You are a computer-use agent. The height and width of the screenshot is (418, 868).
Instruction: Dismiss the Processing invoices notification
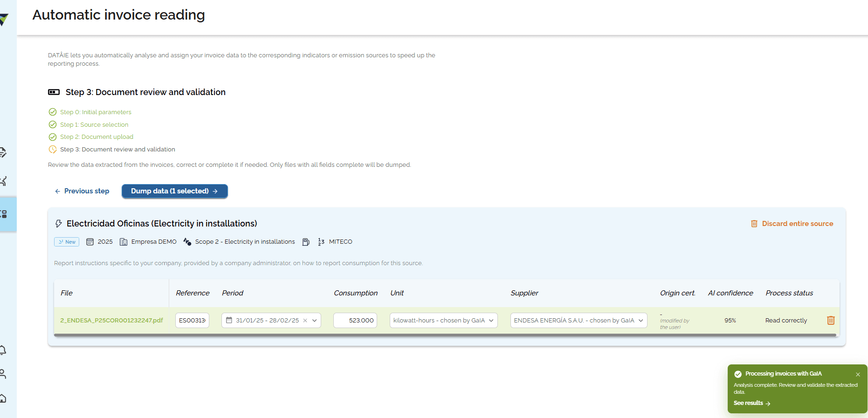(x=858, y=374)
